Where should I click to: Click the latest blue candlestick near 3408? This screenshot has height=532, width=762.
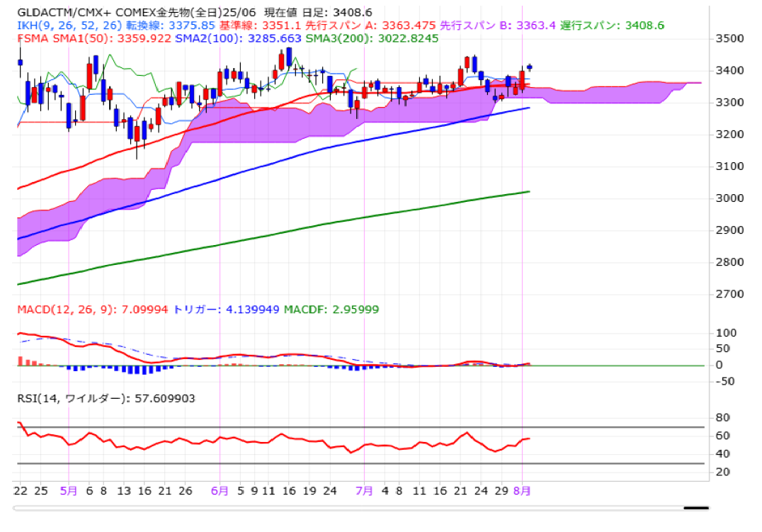529,67
